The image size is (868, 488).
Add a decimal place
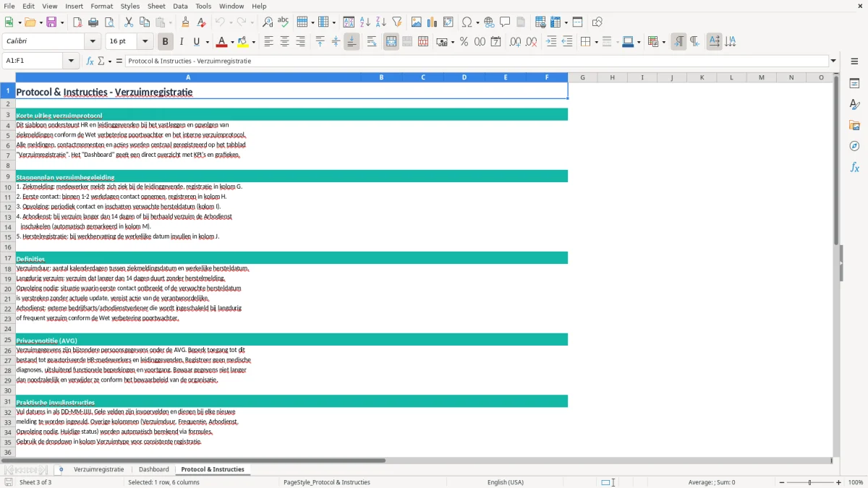tap(515, 42)
